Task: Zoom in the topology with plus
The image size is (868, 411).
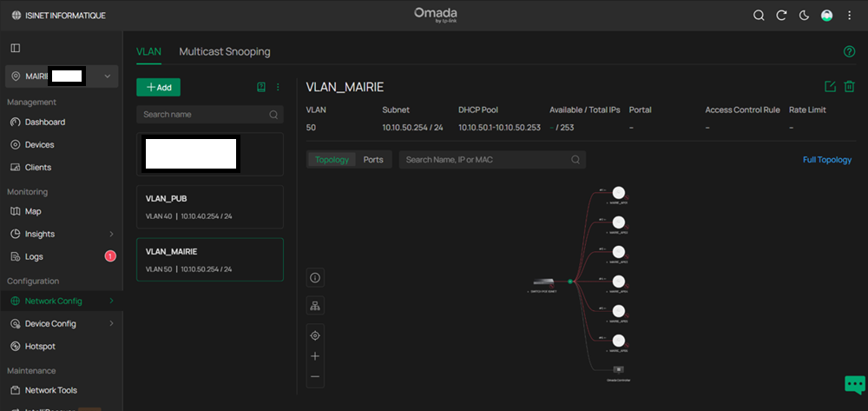Action: 316,356
